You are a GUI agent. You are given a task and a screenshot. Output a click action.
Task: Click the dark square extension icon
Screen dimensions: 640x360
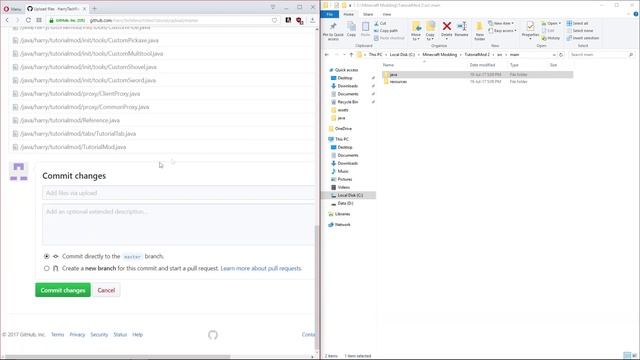coord(288,20)
